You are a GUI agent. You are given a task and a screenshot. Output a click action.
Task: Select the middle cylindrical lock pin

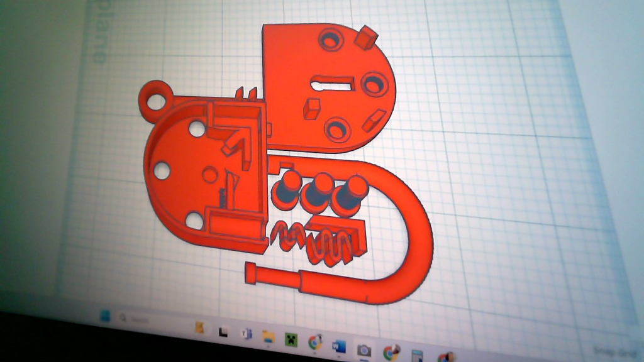[x=318, y=193]
